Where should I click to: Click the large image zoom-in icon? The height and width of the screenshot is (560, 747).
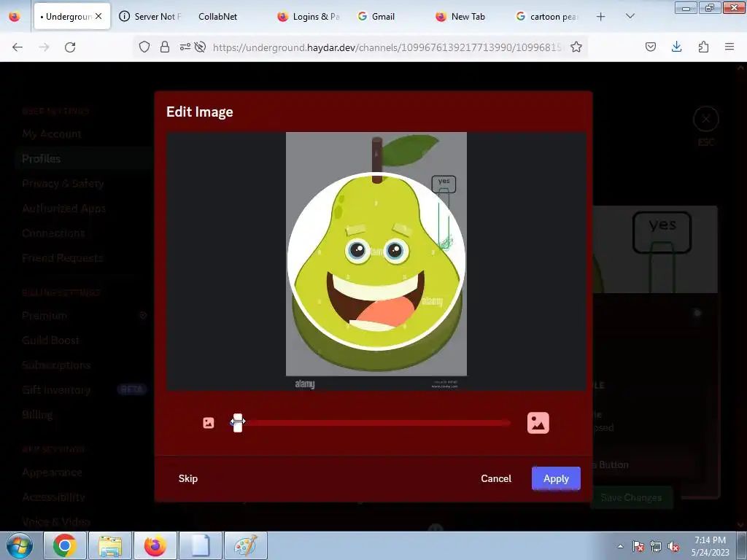point(538,423)
